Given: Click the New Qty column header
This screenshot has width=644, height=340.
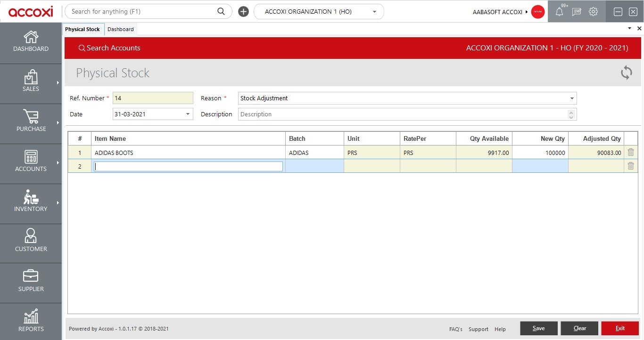Looking at the screenshot, I should tap(540, 138).
